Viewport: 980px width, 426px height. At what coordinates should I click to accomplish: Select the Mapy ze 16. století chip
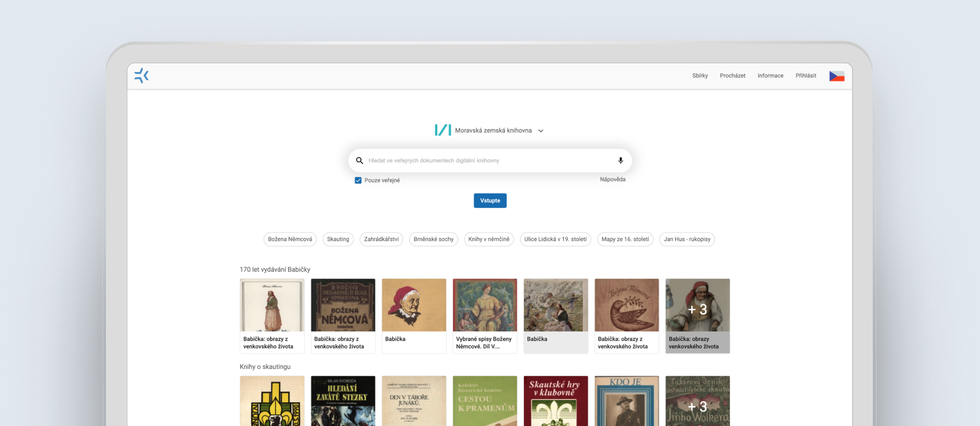625,239
